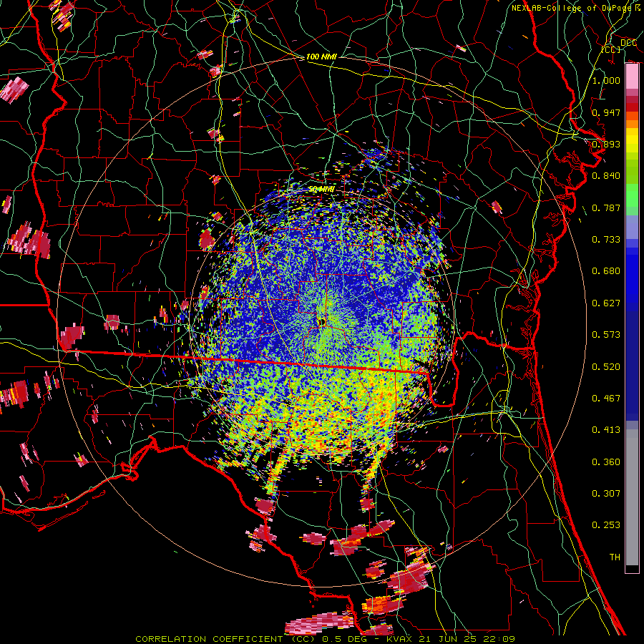Select the 0.253 scale value

[x=606, y=525]
